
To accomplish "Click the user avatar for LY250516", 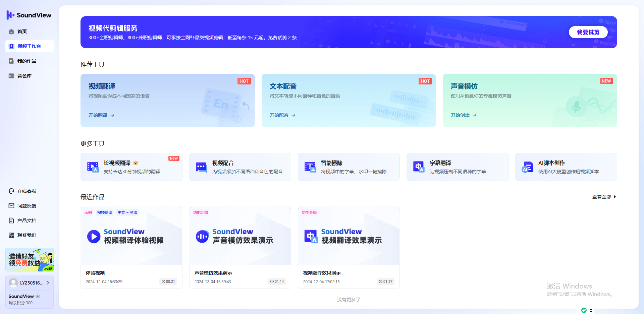I will click(13, 283).
